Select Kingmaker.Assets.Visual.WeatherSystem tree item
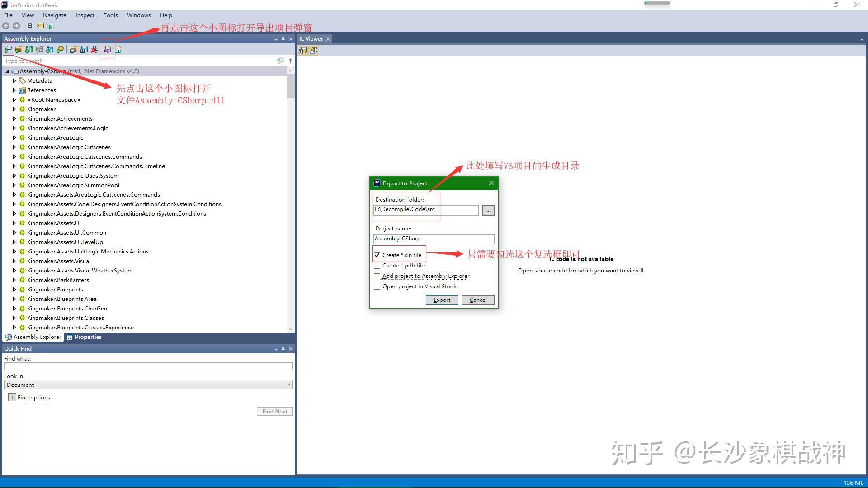This screenshot has height=488, width=868. pyautogui.click(x=80, y=271)
